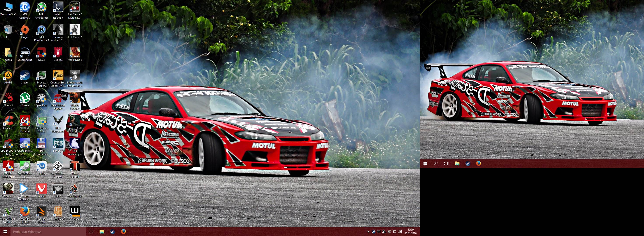The width and height of the screenshot is (644, 236).
Task: Open the Zdena user folder icon
Action: pyautogui.click(x=8, y=55)
